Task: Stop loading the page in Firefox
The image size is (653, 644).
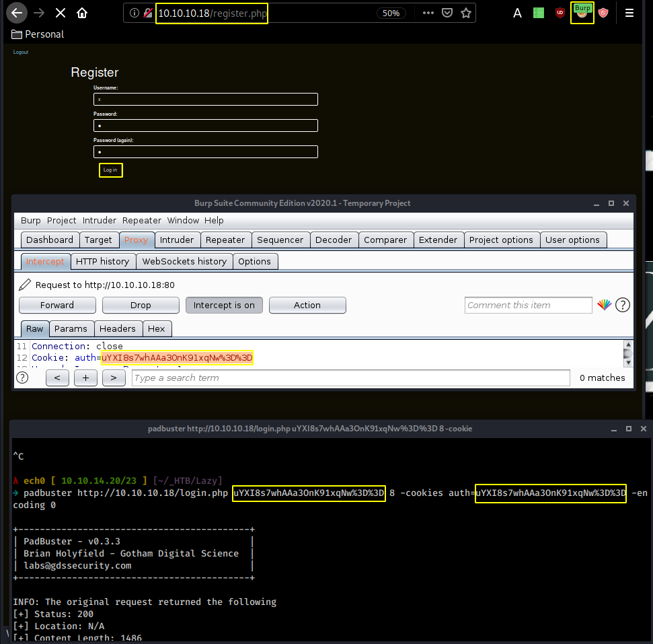Action: [61, 13]
